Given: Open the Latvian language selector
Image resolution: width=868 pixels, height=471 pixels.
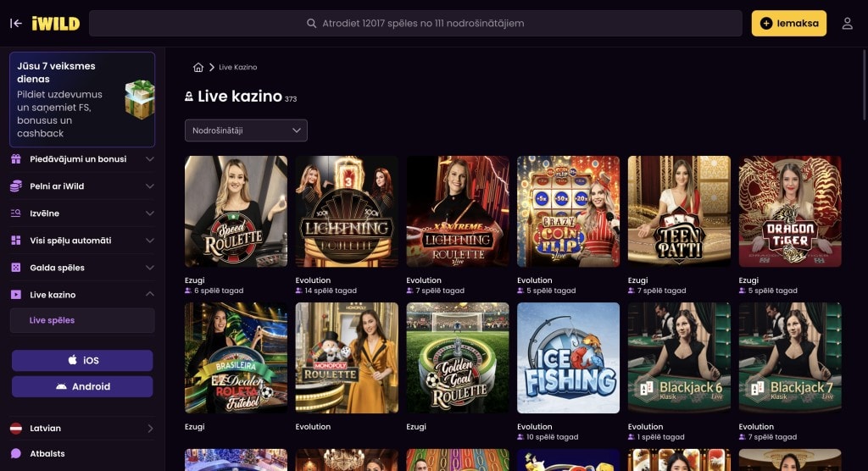Looking at the screenshot, I should coord(82,428).
